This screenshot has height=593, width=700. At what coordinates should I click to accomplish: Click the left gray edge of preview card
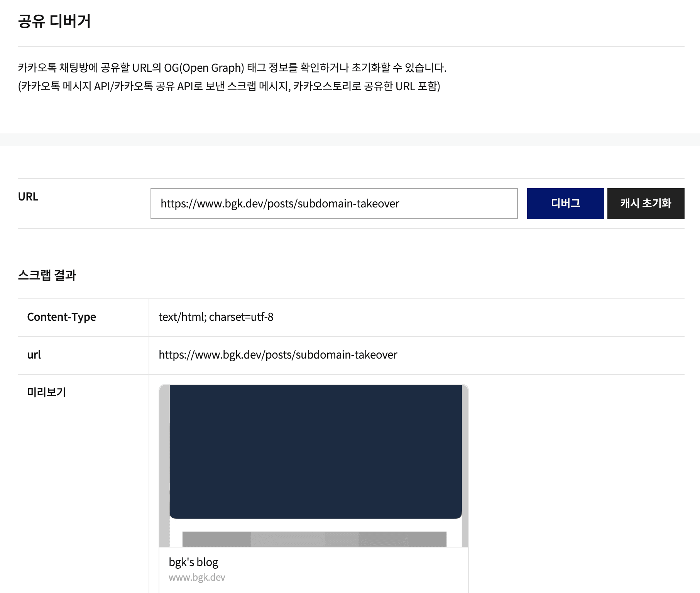[x=164, y=463]
